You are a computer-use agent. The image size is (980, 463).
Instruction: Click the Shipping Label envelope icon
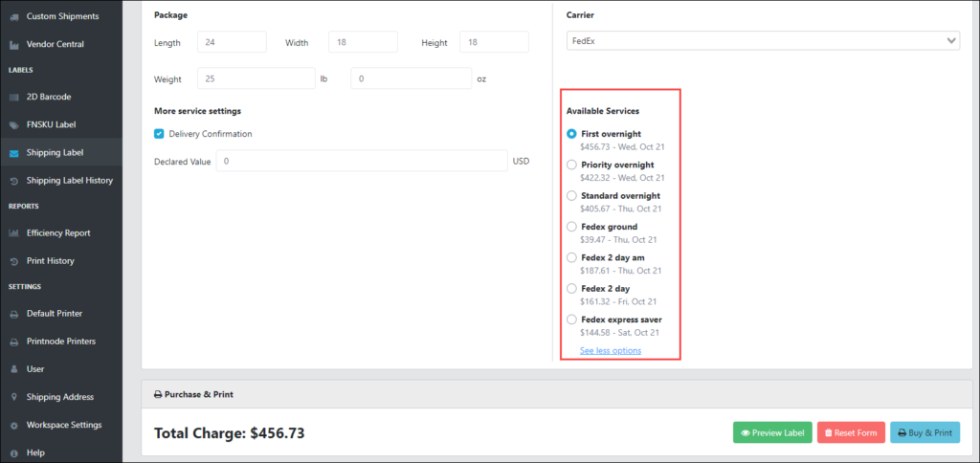(13, 153)
